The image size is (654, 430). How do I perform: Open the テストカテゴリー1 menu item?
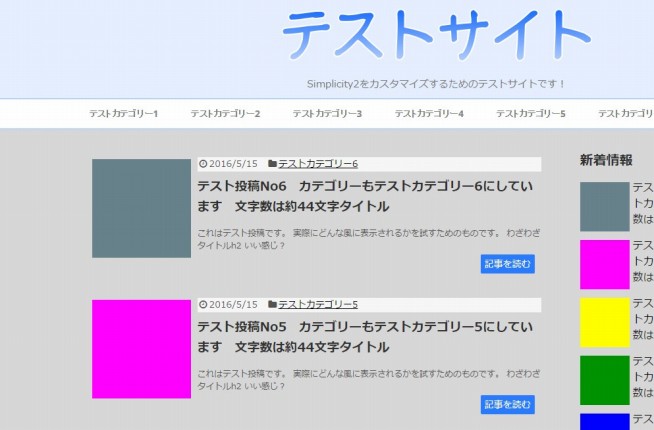click(x=123, y=114)
